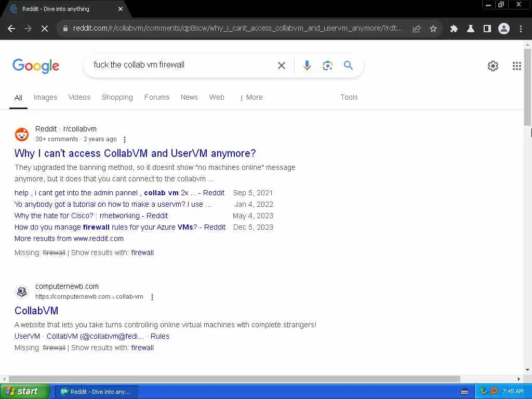Open the UserVM sitelink

click(x=27, y=336)
